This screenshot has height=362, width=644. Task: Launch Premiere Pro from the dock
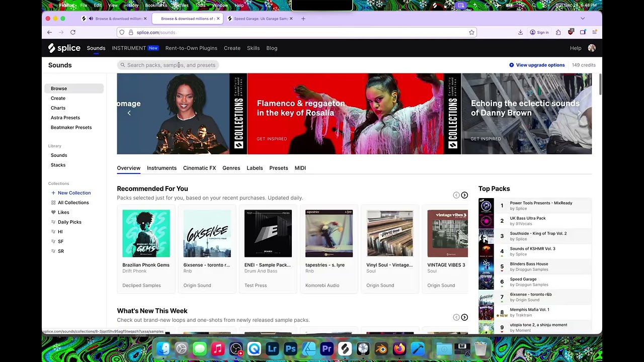point(327,348)
